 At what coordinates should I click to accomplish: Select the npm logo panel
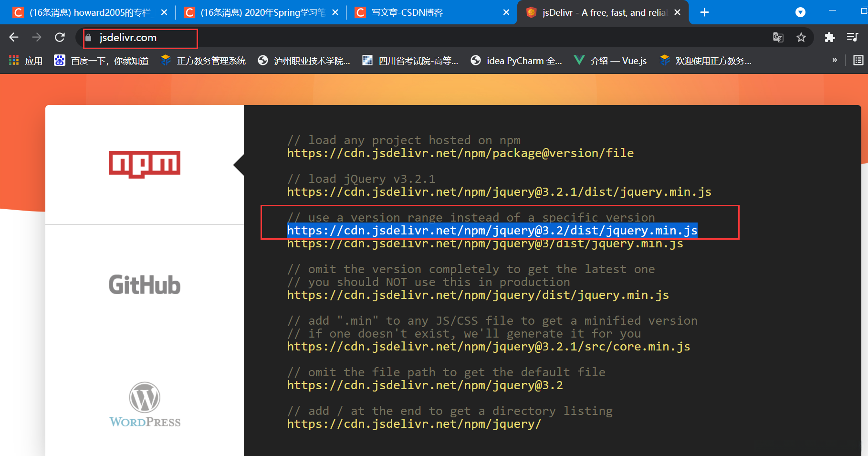(x=145, y=165)
